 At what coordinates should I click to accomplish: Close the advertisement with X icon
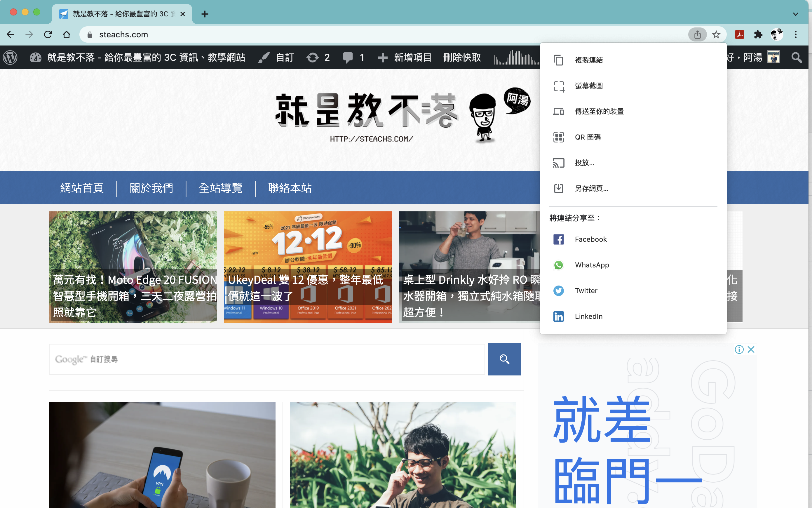click(751, 349)
